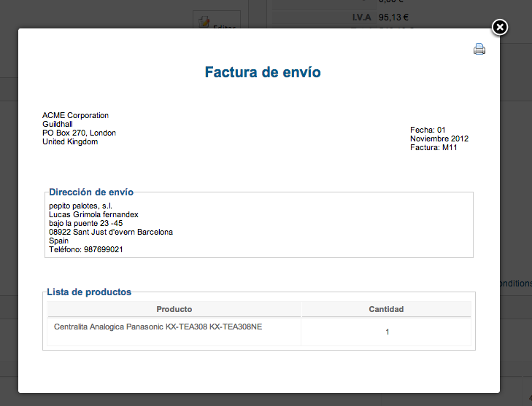Click the '95,13 €' value in background page
Screen dimensions: 532x406
[x=393, y=17]
